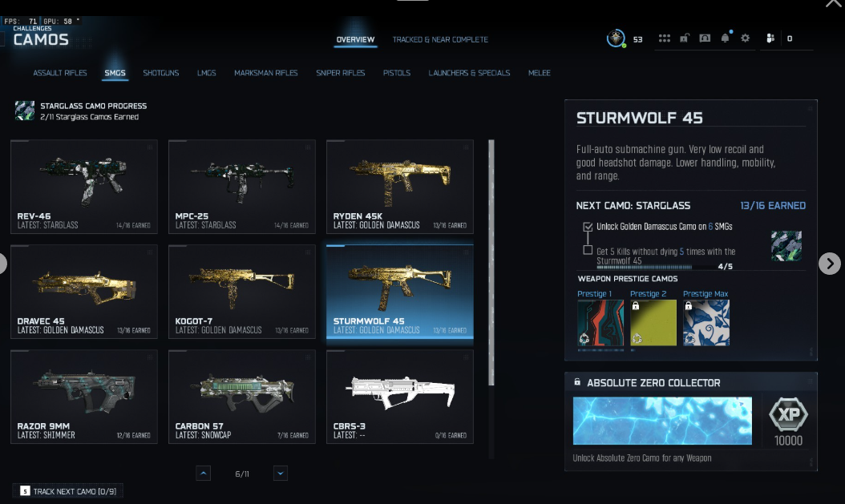Select the Sturmwolf 45 weapon card
Screen dimensions: 845x504
tap(400, 292)
